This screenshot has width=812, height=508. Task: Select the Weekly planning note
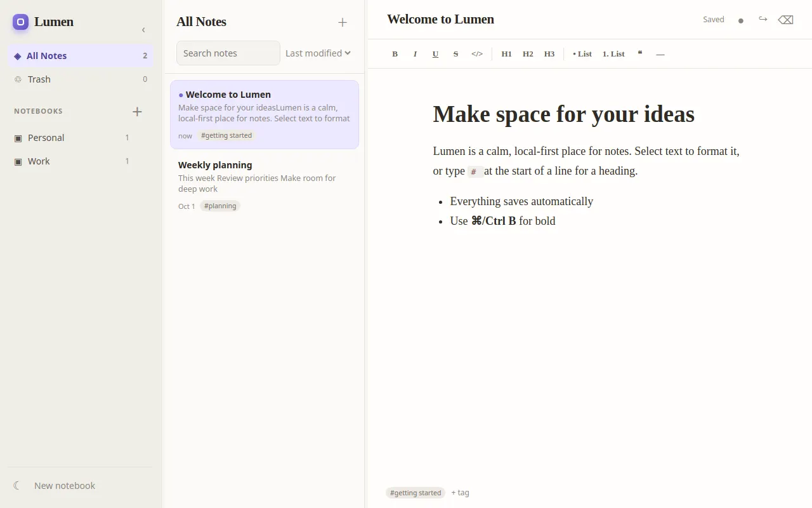tap(265, 185)
